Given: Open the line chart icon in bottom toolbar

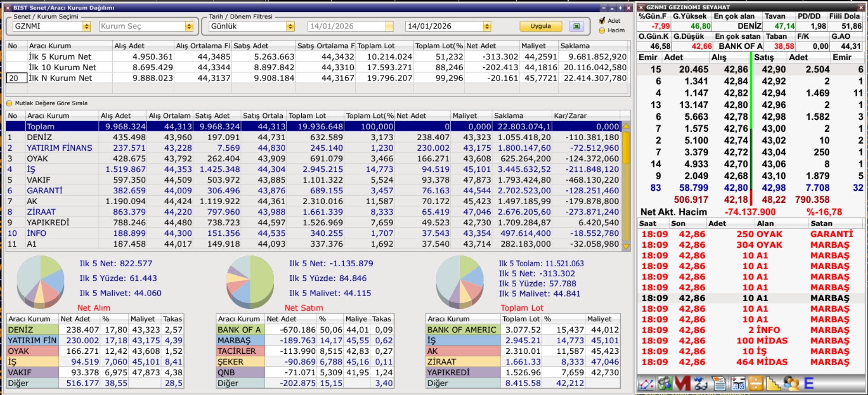Looking at the screenshot, I should [646, 383].
